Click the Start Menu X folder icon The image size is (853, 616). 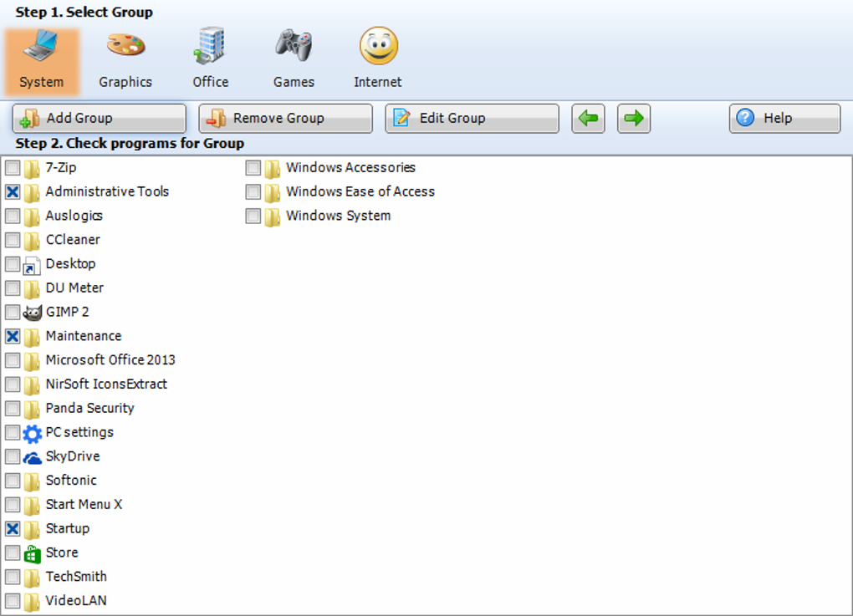[32, 505]
